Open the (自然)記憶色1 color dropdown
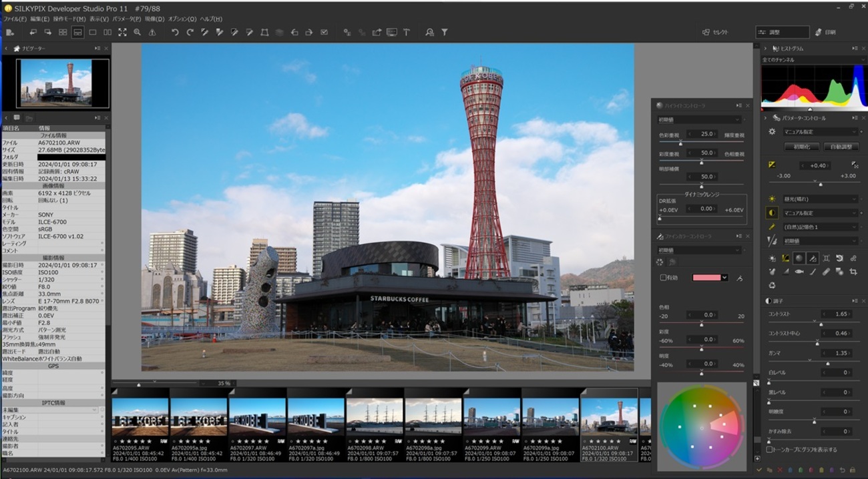Viewport: 868px width, 479px height. pos(821,227)
